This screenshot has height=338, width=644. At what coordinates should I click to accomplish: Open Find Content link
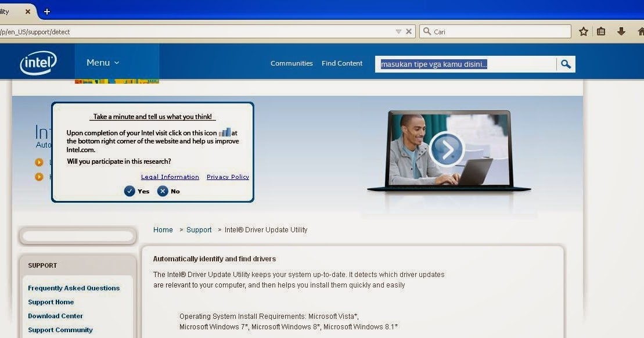(341, 63)
